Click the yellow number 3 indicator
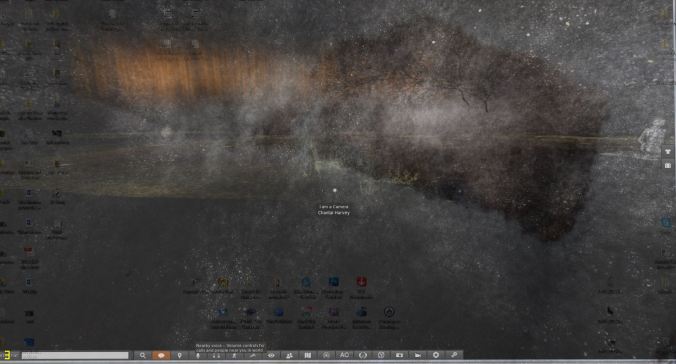 [x=7, y=355]
